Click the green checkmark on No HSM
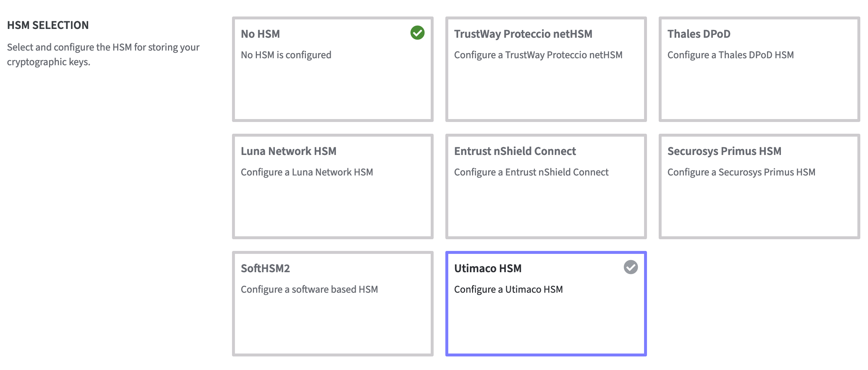The height and width of the screenshot is (370, 868). (x=417, y=33)
